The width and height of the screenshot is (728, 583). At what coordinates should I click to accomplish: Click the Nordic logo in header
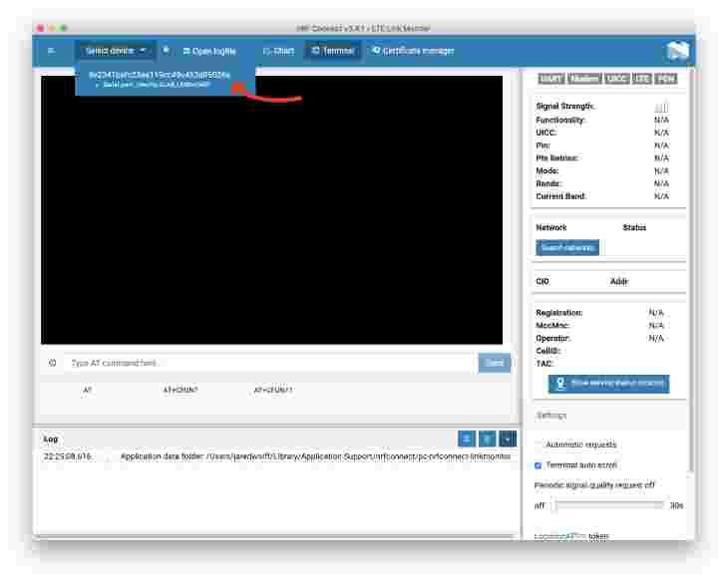(677, 51)
